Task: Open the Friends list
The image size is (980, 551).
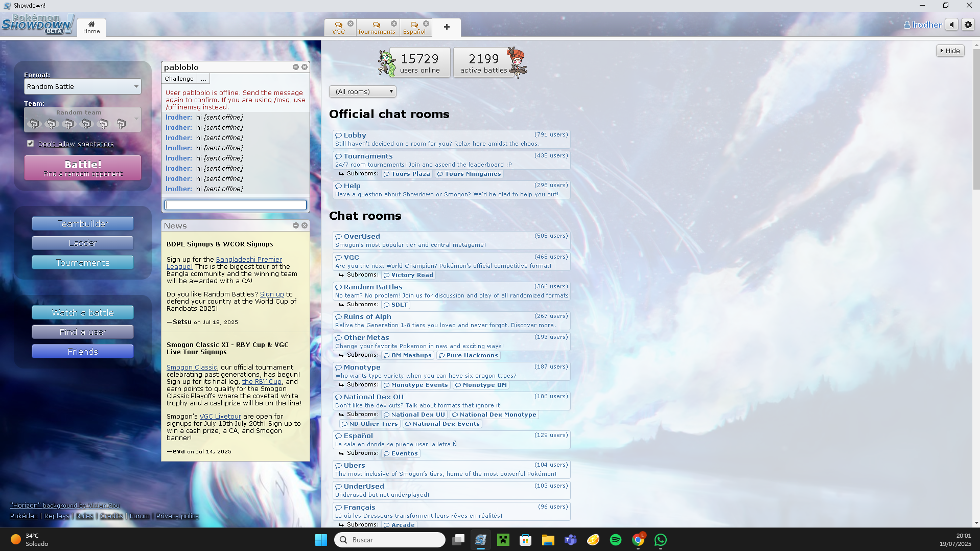Action: pos(83,352)
